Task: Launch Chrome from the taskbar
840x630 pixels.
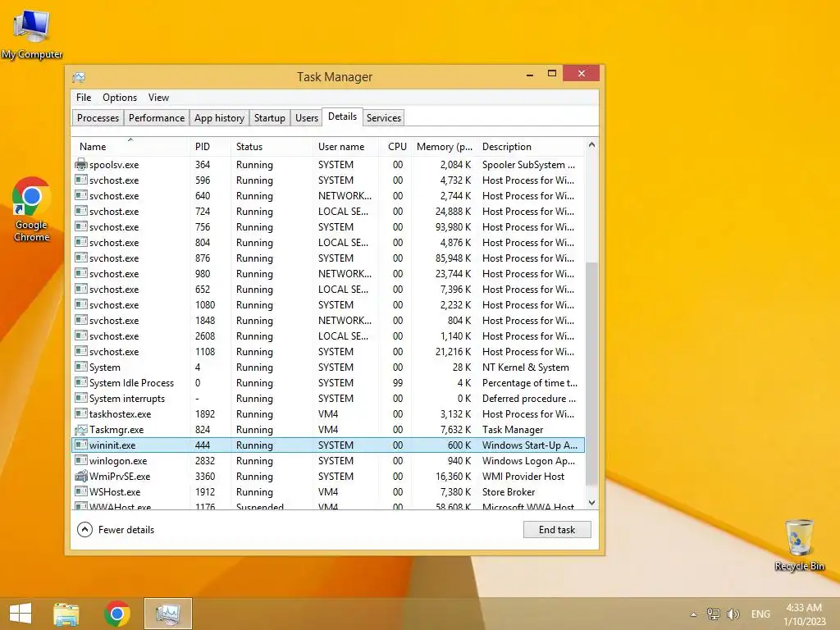Action: pyautogui.click(x=117, y=614)
